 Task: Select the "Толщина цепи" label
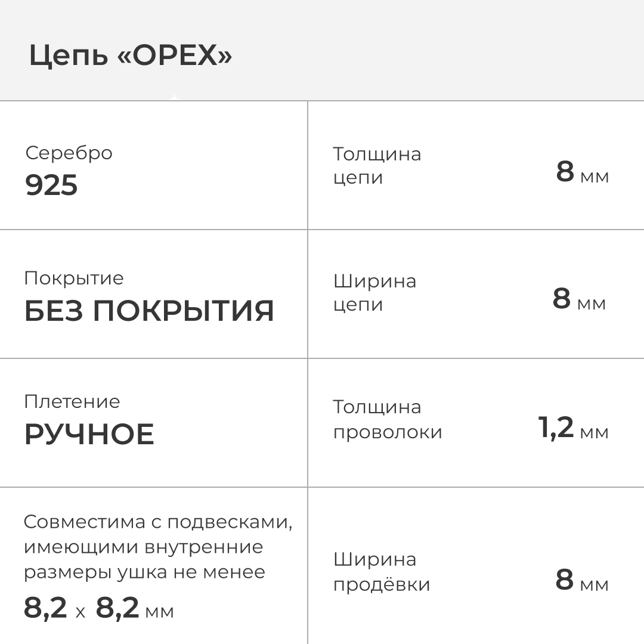[x=376, y=166]
